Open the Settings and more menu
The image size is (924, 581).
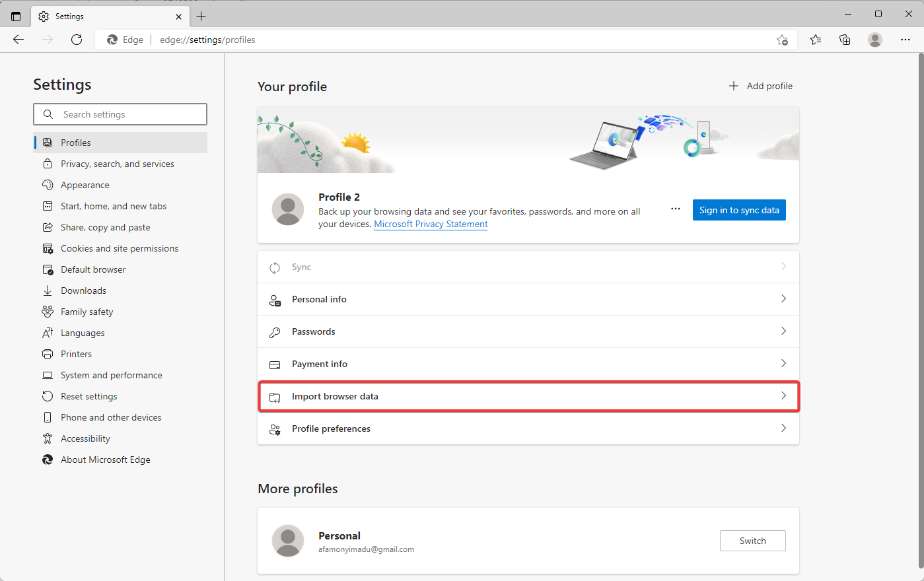click(x=906, y=40)
